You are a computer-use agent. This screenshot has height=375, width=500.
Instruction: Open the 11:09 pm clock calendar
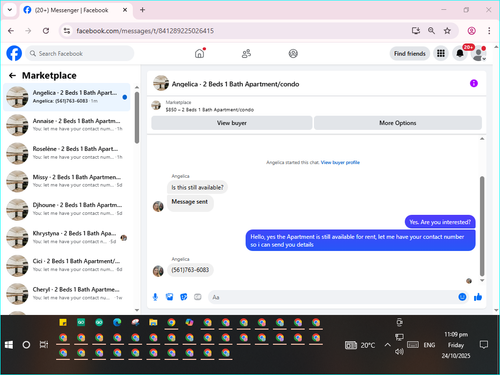tap(456, 345)
